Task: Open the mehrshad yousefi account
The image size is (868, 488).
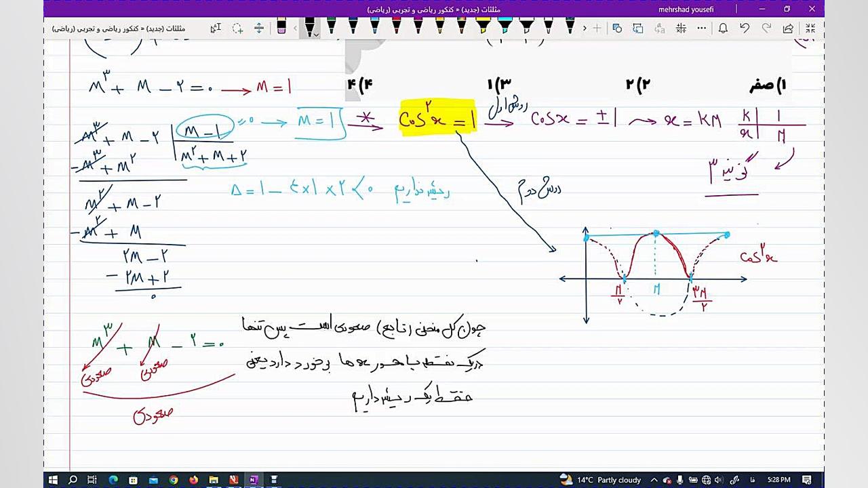Action: 687,9
